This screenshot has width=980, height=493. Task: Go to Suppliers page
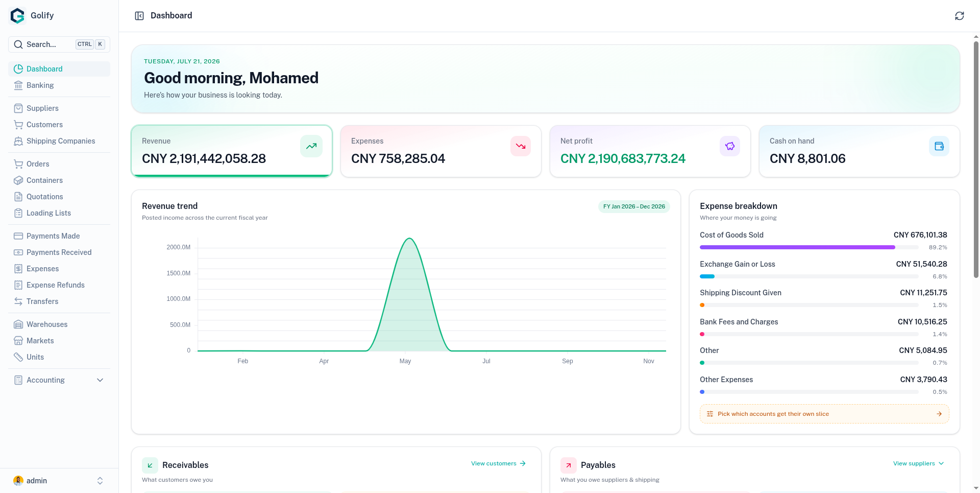[x=59, y=108]
